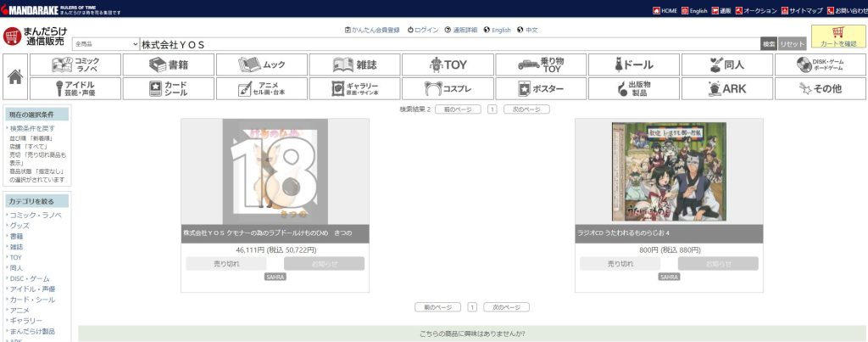Focus the search box containing 株式会社ＹＯＳ

click(449, 44)
